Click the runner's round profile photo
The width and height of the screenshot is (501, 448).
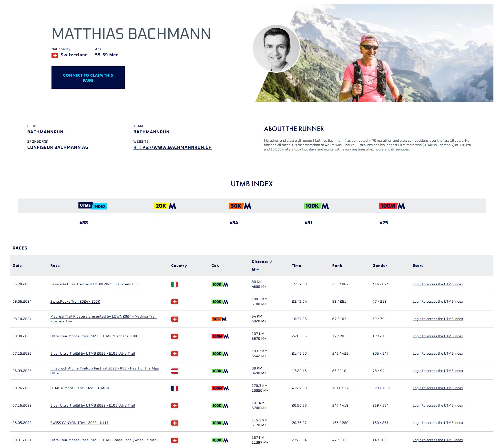point(276,49)
